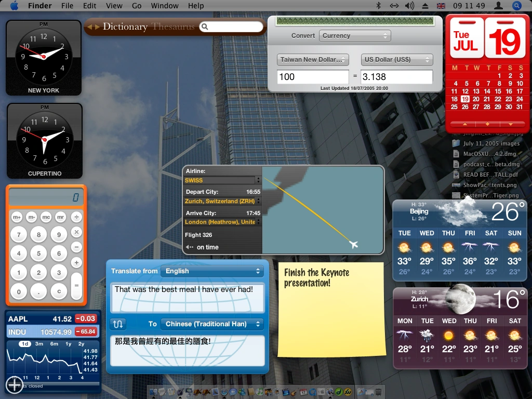Switch to Thesaurus tab in Dictionary
This screenshot has height=399, width=532.
pyautogui.click(x=174, y=26)
